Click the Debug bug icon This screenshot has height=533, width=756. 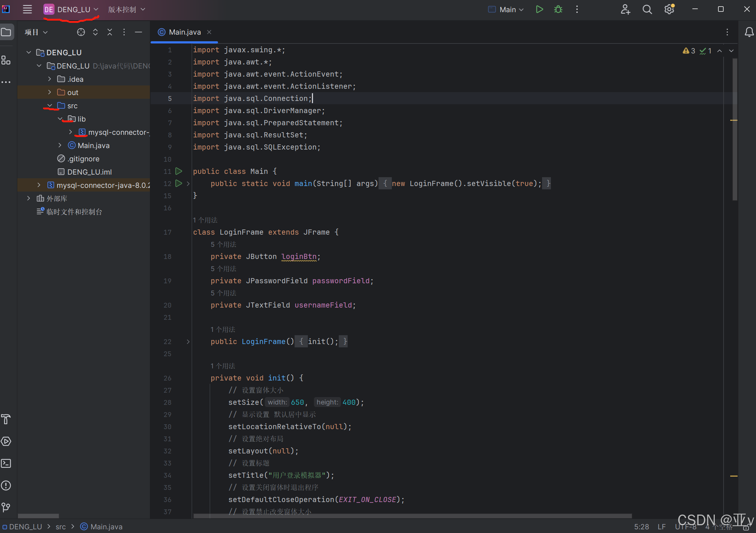point(558,10)
